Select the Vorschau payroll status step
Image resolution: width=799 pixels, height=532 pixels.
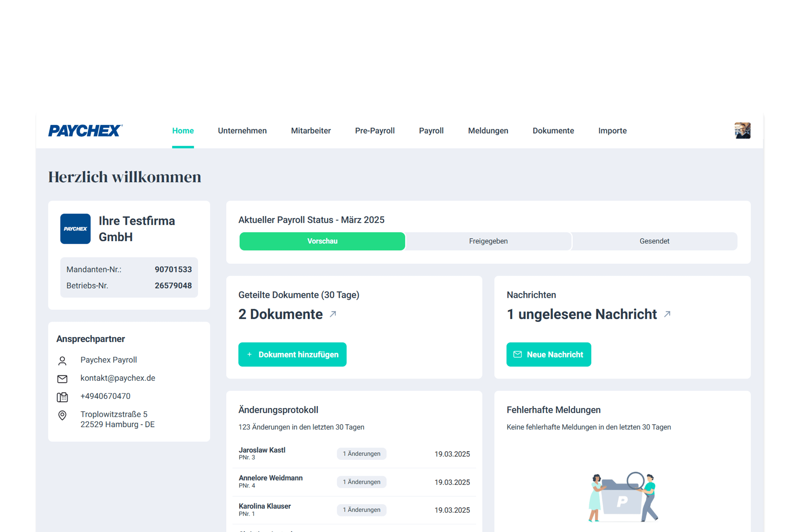point(322,241)
